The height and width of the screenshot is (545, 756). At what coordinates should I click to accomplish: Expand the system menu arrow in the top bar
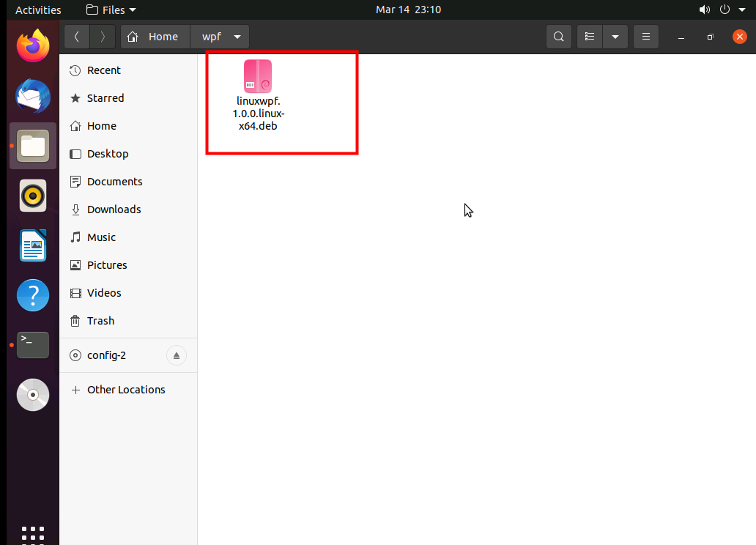(x=742, y=10)
